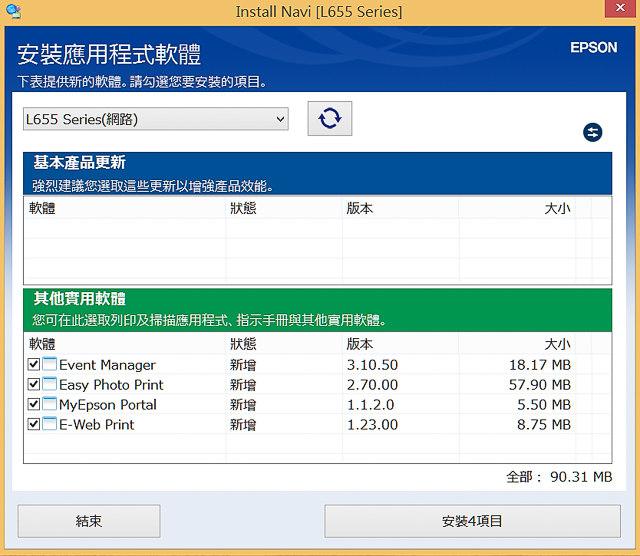Click the Event Manager app icon
This screenshot has width=640, height=556.
49,364
